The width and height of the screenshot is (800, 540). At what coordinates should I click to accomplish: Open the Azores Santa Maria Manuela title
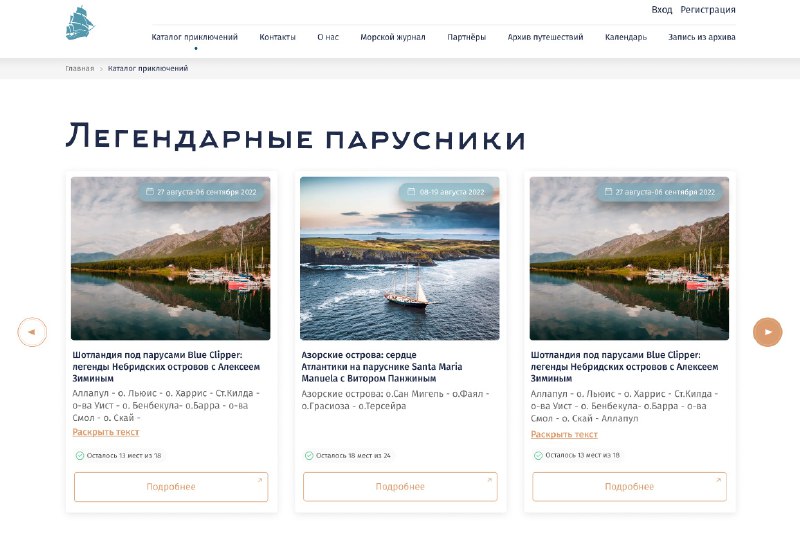[x=382, y=366]
